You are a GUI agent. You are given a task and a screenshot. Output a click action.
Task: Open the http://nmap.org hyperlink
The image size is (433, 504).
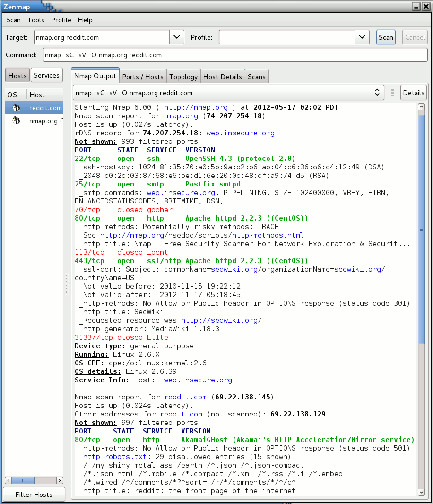pyautogui.click(x=195, y=107)
